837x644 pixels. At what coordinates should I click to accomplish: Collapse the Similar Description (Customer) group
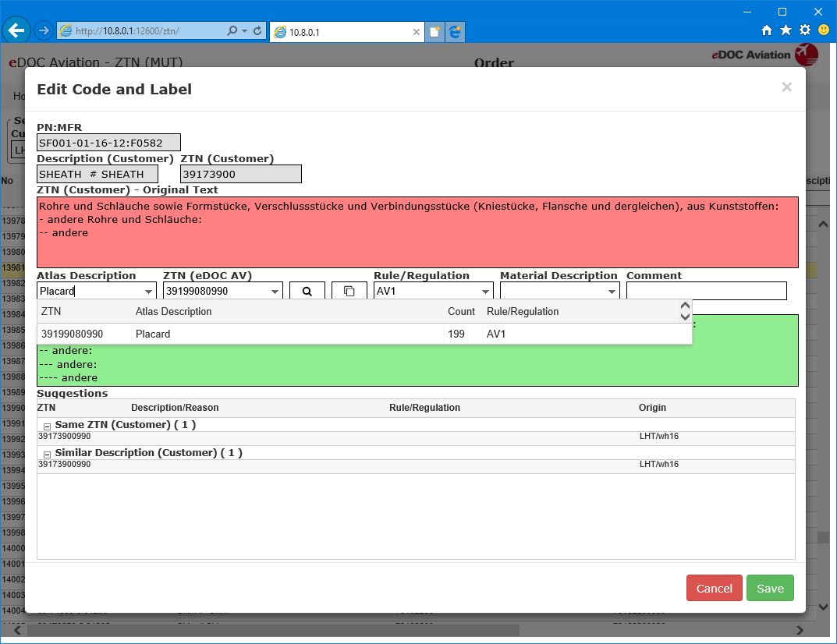(47, 454)
